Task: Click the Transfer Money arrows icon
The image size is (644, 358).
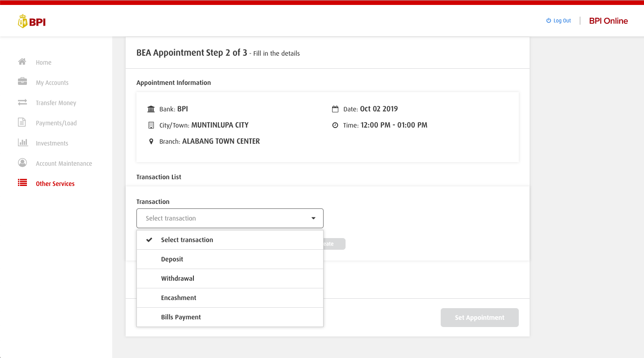Action: 22,102
